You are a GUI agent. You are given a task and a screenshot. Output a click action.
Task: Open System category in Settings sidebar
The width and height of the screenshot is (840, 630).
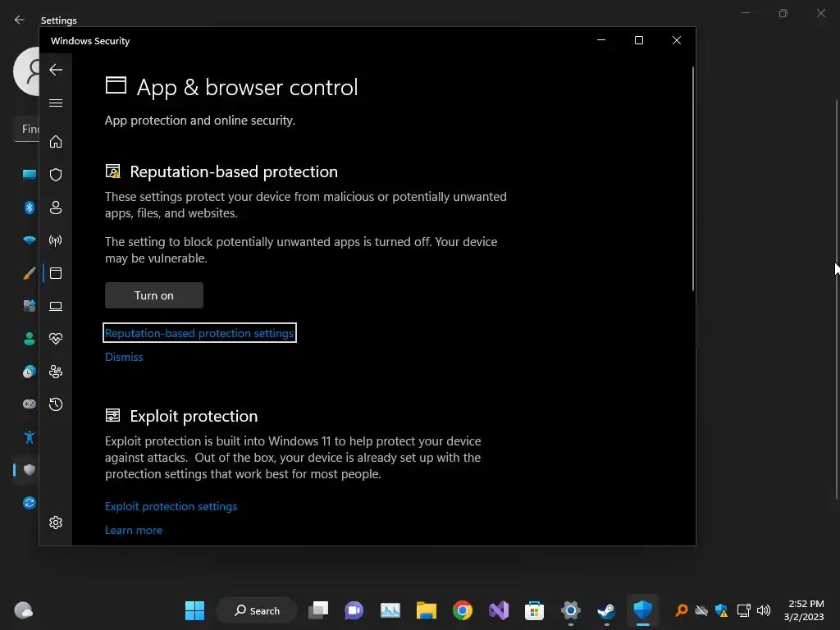[30, 175]
